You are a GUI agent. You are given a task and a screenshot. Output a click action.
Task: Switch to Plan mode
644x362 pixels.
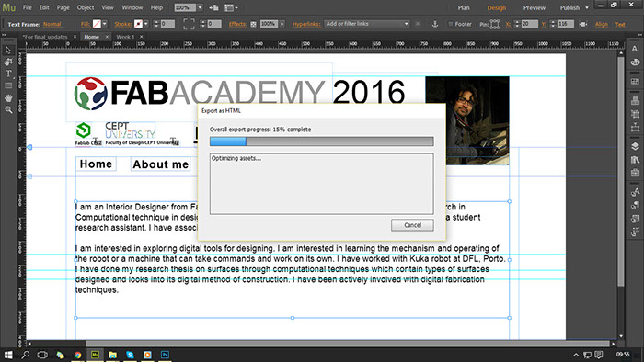[x=464, y=7]
